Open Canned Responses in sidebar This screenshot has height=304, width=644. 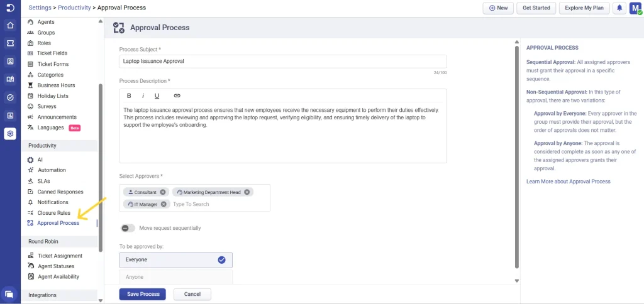[60, 192]
